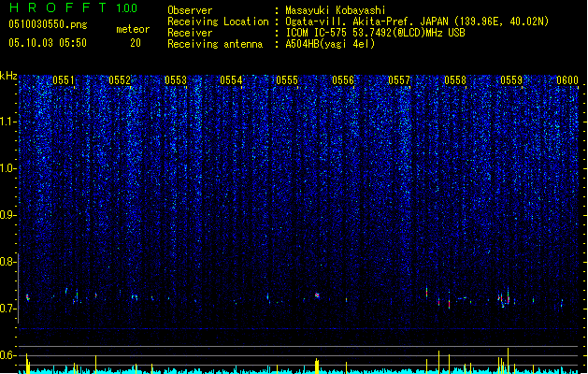Click the Observer label

[190, 10]
